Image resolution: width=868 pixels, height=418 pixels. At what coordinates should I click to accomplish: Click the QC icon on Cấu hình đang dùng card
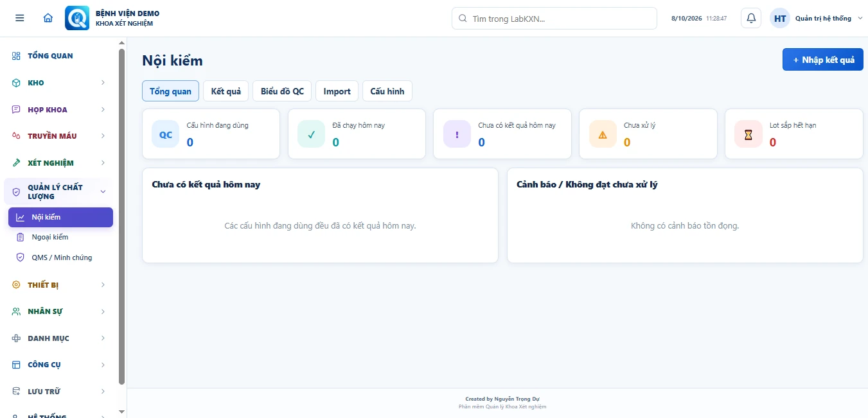[x=166, y=135]
